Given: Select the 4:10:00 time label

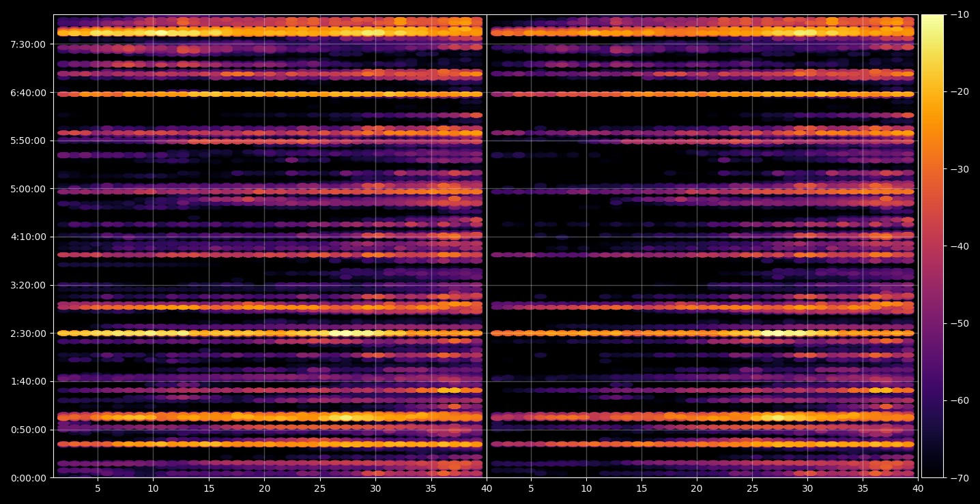Looking at the screenshot, I should tap(28, 237).
